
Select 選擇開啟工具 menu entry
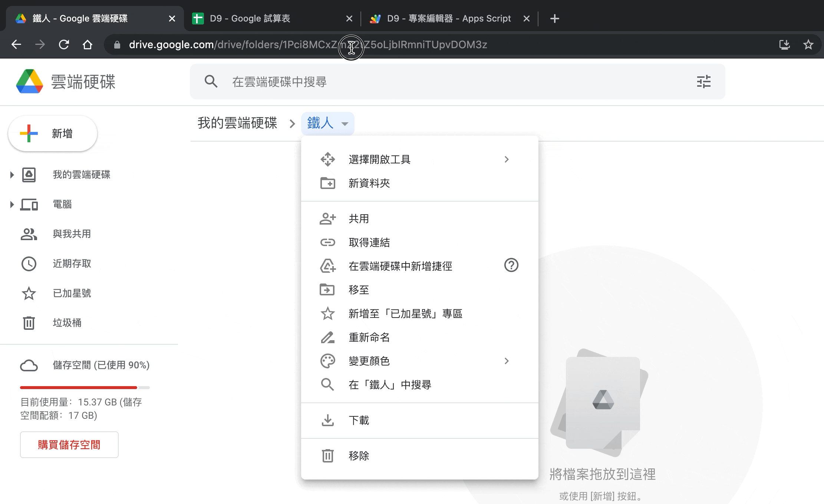click(419, 159)
